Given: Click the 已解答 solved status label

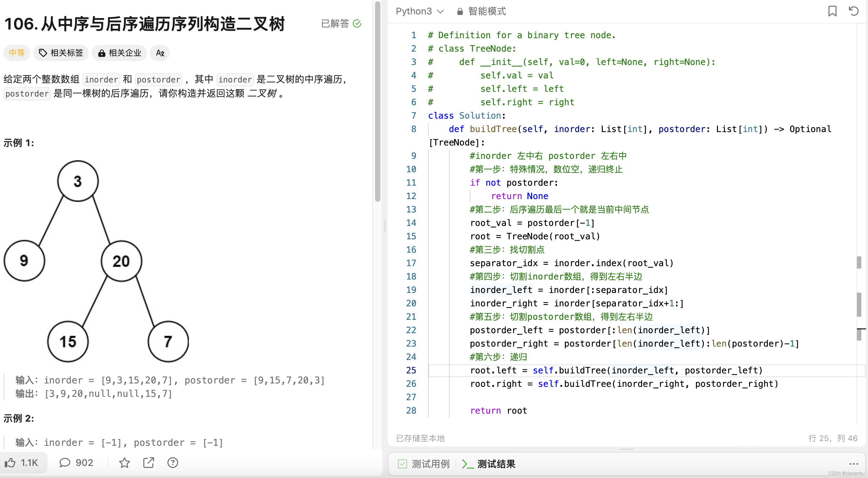Looking at the screenshot, I should (x=335, y=23).
